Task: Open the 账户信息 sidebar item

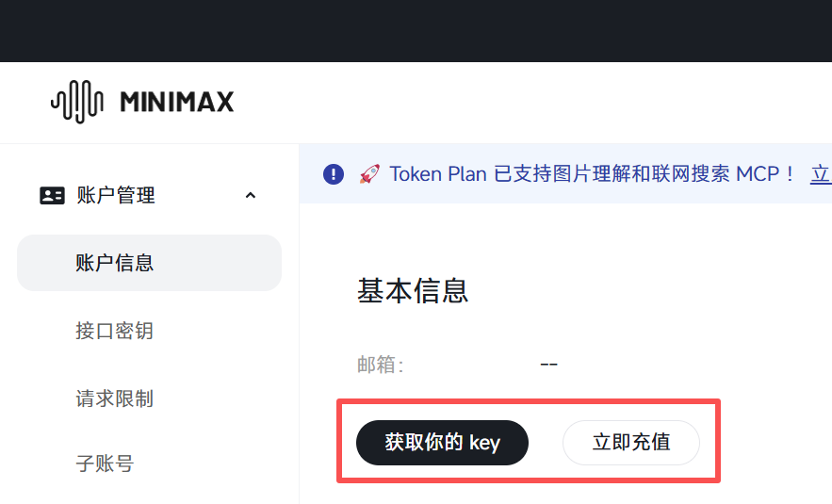Action: (115, 263)
